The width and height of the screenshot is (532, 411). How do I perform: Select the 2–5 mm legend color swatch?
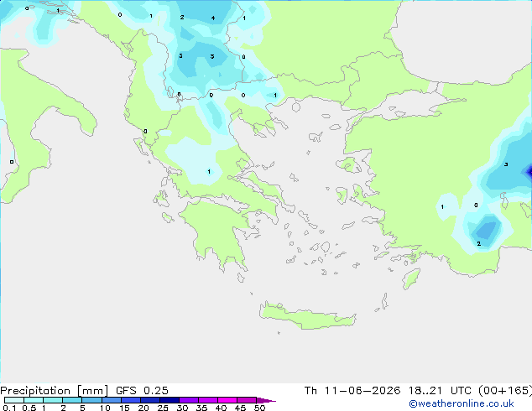pyautogui.click(x=72, y=400)
